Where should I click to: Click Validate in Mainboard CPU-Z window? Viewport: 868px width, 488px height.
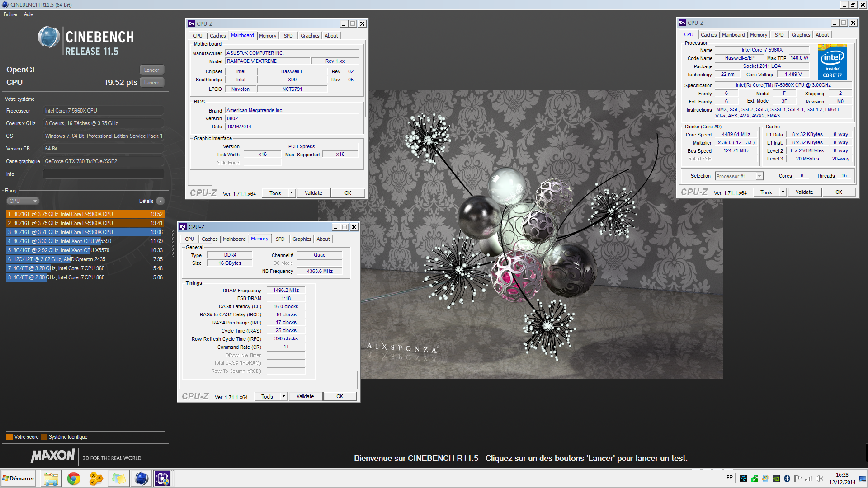coord(313,193)
